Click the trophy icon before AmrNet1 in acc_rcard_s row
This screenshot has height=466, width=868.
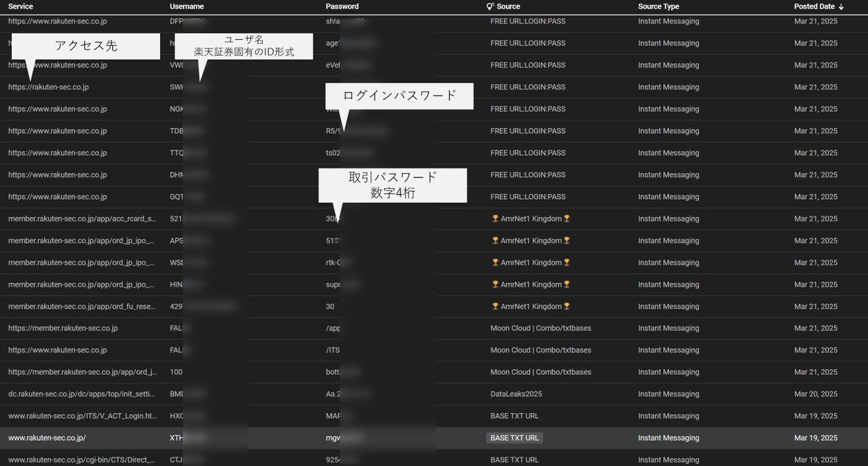(495, 219)
